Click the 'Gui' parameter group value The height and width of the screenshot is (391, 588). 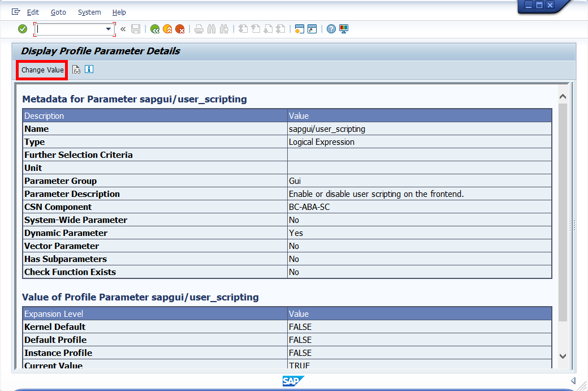[420, 181]
